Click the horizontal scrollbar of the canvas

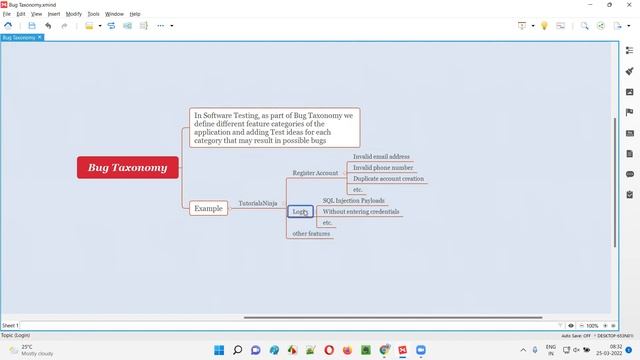click(x=393, y=317)
